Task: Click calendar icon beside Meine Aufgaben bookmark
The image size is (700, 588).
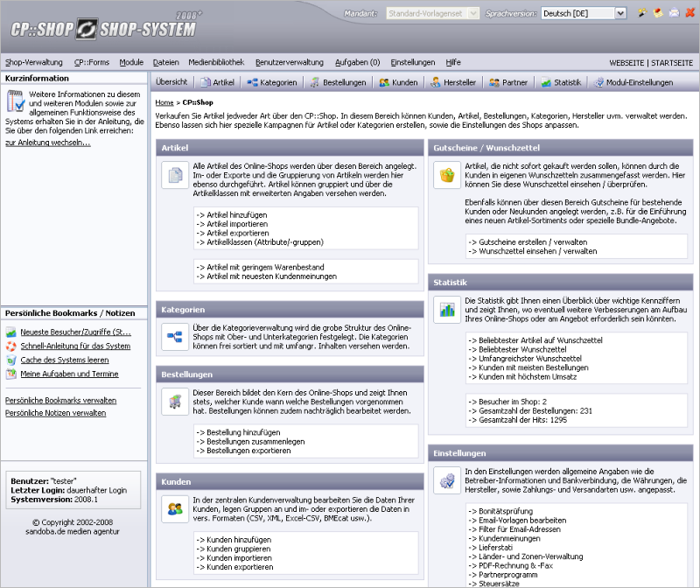Action: tap(11, 374)
